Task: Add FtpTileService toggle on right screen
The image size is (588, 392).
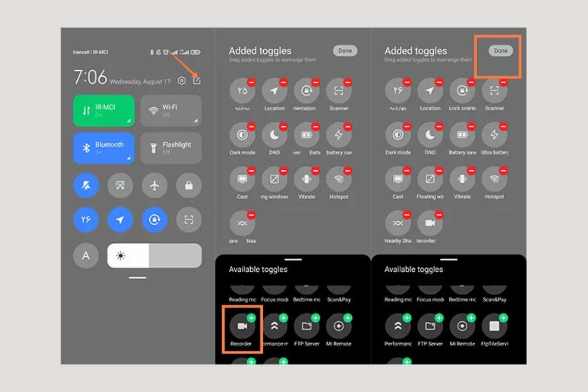Action: pos(503,318)
